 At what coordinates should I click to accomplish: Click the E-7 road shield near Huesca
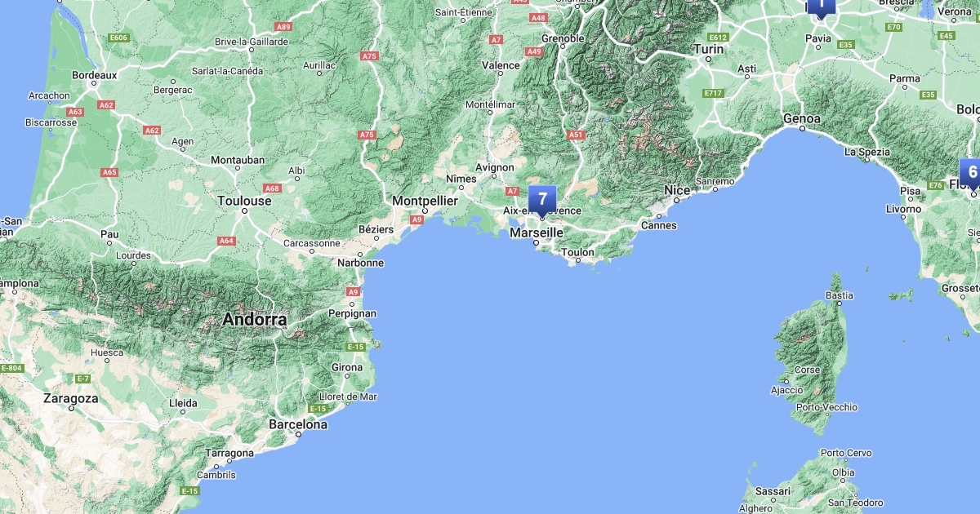pyautogui.click(x=82, y=379)
